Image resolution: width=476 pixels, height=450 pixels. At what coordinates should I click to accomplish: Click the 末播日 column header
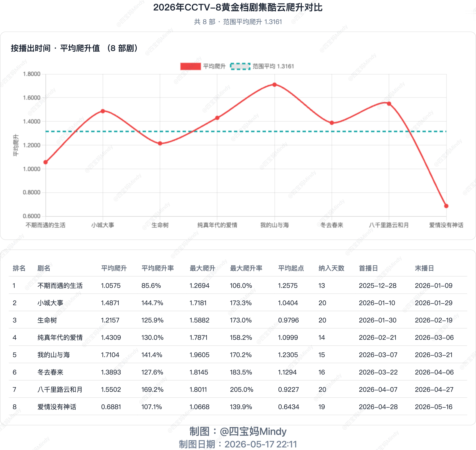coord(424,268)
